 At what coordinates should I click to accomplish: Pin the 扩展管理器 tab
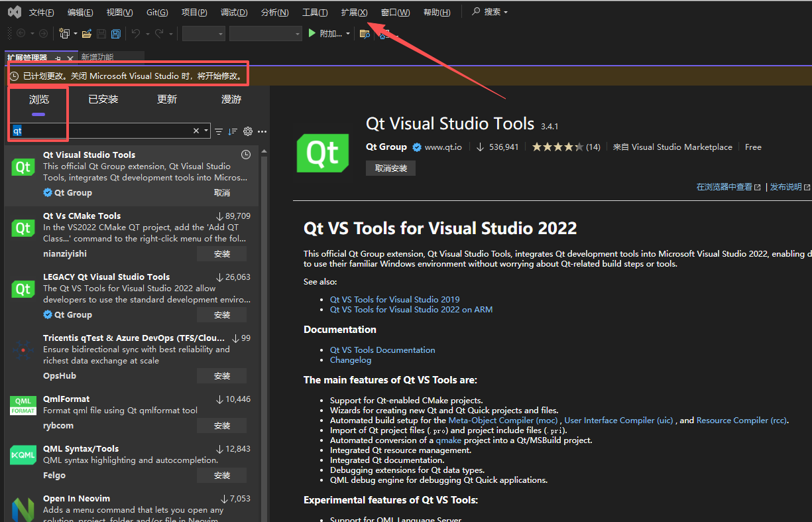point(58,58)
